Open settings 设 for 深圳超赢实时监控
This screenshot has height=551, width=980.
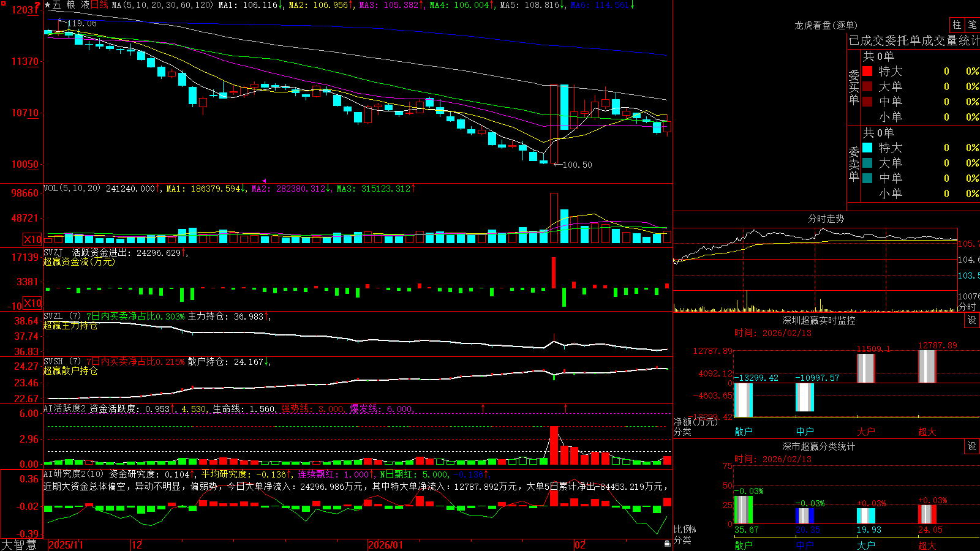click(x=972, y=320)
